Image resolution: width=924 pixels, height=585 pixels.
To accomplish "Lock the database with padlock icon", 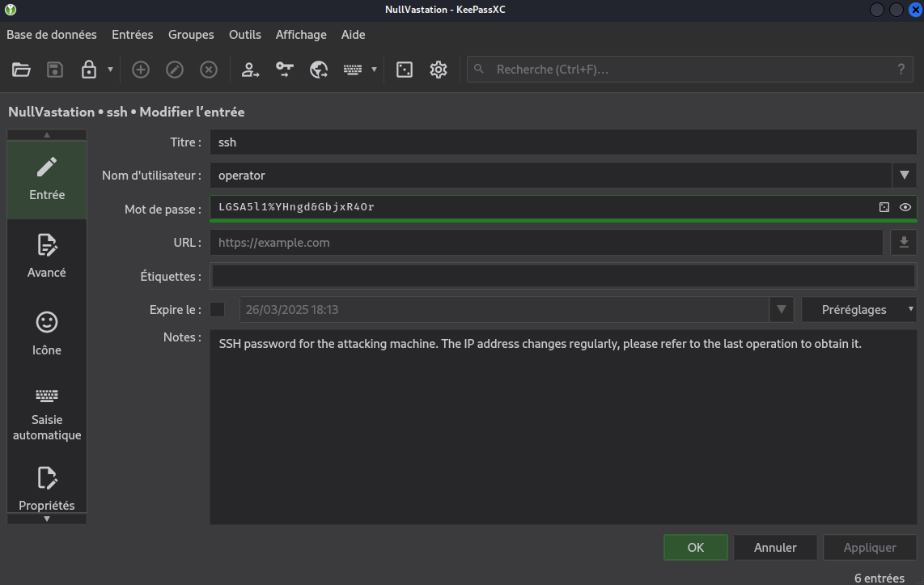I will click(89, 70).
